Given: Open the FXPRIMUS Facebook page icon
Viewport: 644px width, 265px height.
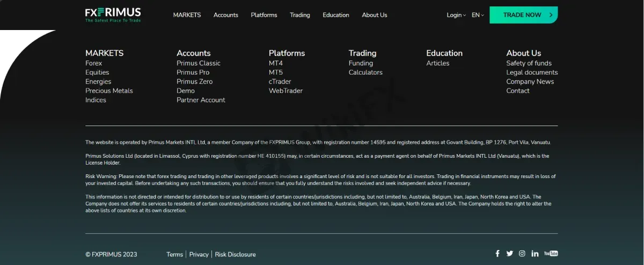Looking at the screenshot, I should (497, 254).
